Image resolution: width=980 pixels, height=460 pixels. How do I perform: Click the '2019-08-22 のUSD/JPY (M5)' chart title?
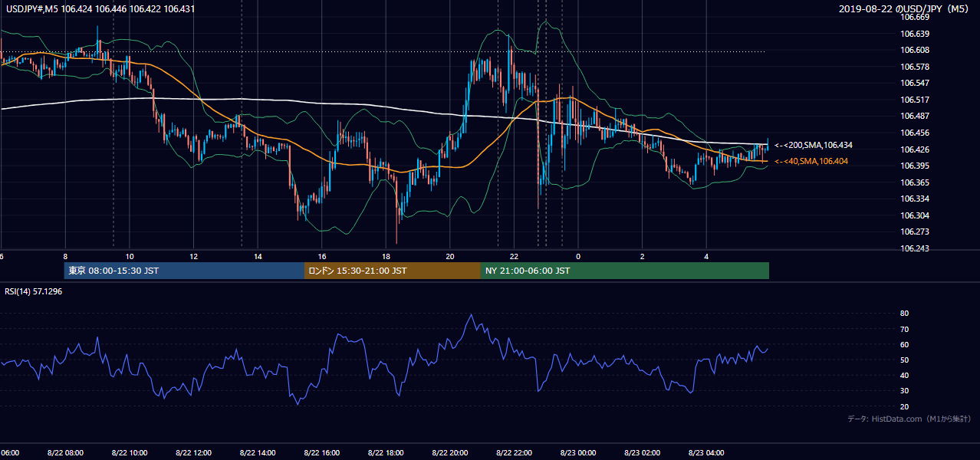[906, 9]
